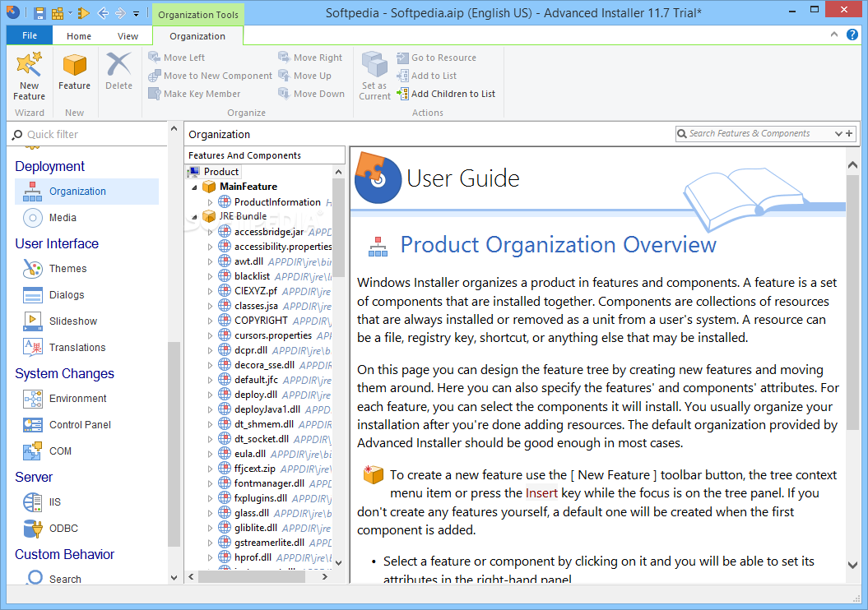Screen dimensions: 868x610
Task: Click Make Key Member
Action: click(x=194, y=94)
